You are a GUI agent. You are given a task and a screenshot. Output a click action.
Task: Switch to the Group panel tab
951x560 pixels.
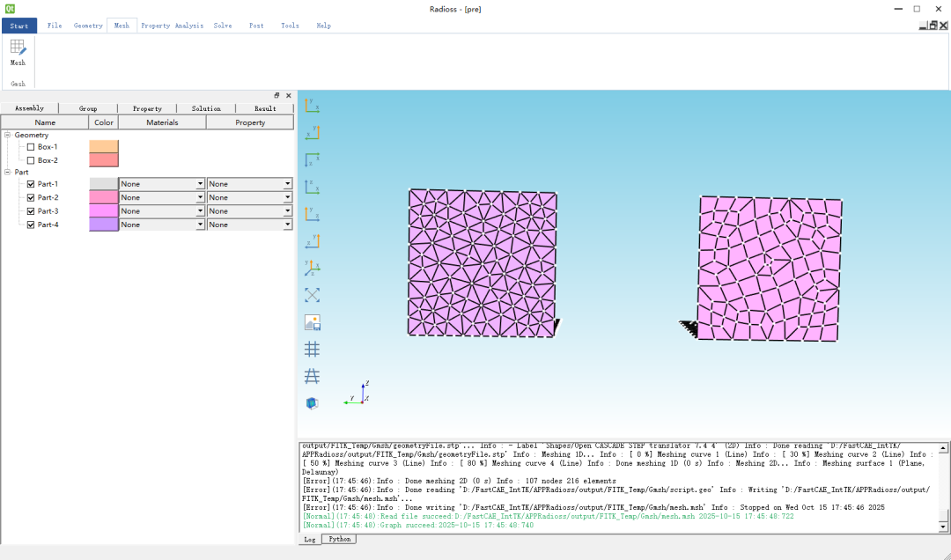point(88,108)
